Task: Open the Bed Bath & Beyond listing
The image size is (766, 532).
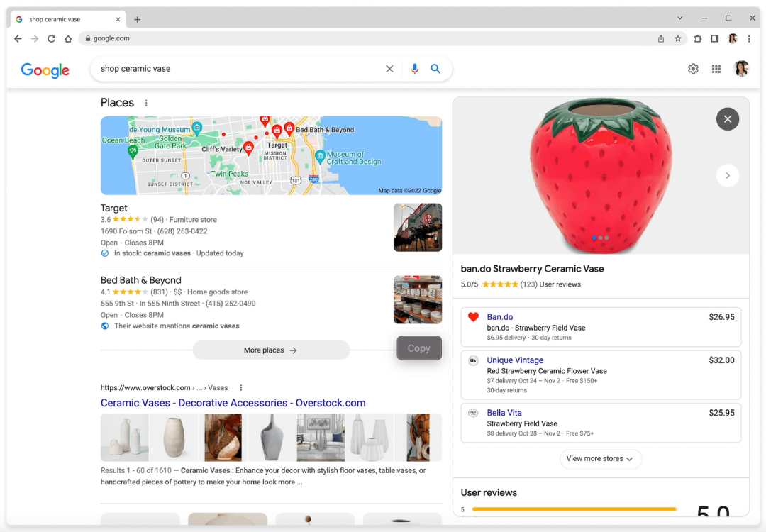Action: point(140,280)
